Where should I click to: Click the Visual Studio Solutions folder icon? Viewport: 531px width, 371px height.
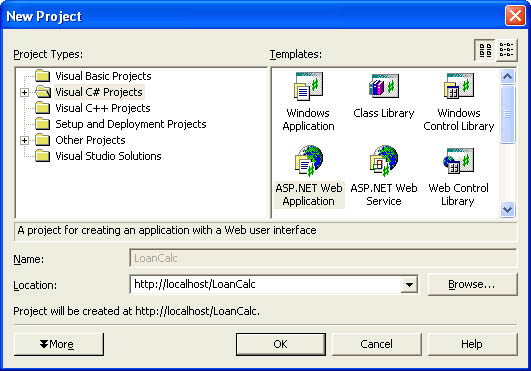(x=43, y=156)
